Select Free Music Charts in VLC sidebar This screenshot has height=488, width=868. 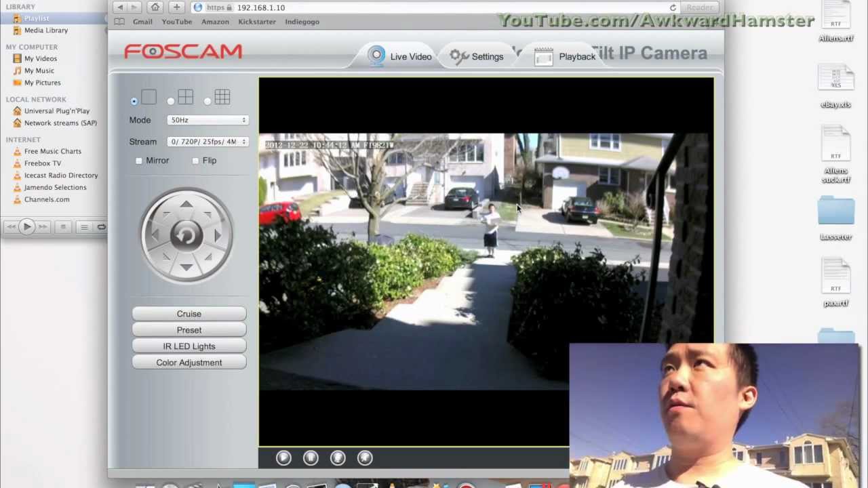point(53,152)
